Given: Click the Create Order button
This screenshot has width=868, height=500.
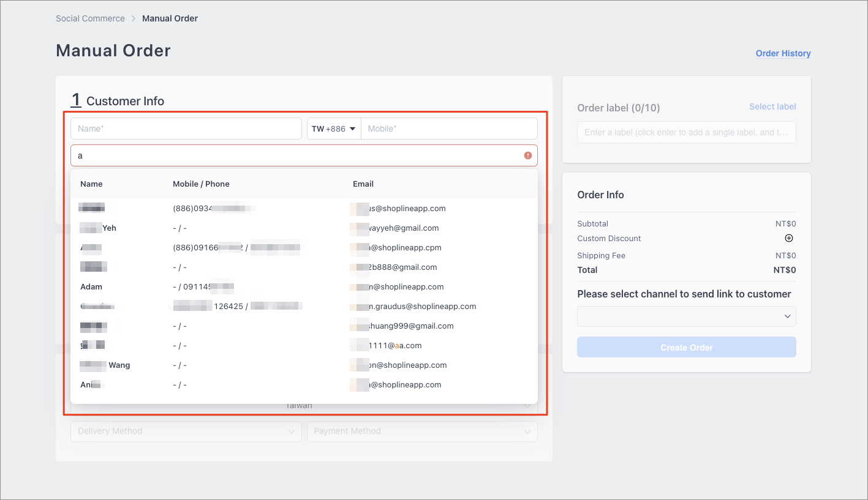Looking at the screenshot, I should pos(686,347).
